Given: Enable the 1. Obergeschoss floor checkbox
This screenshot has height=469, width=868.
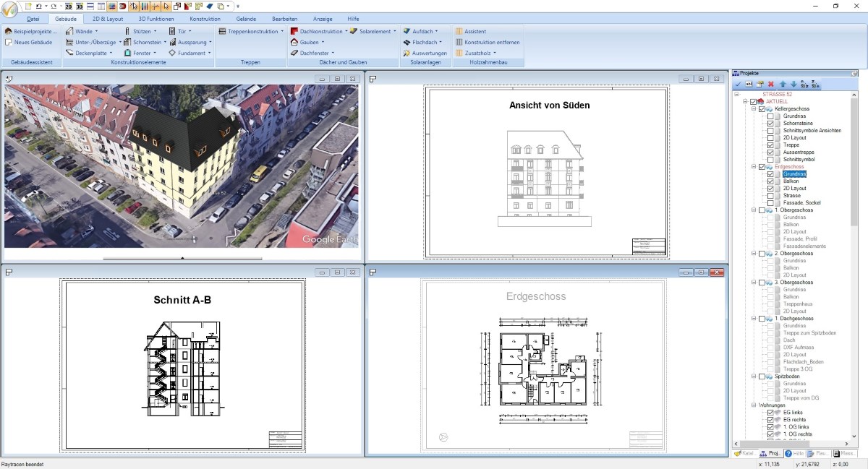Looking at the screenshot, I should 762,210.
